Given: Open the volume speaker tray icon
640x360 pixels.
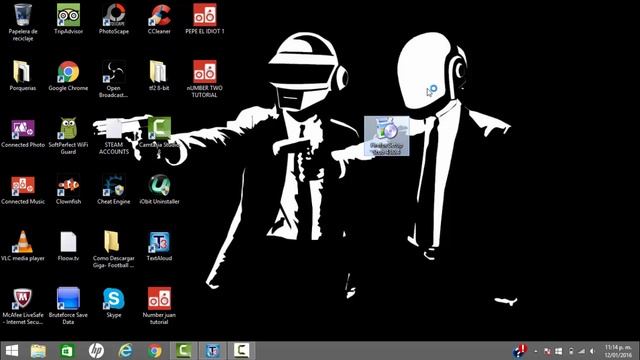Looking at the screenshot, I should [x=592, y=351].
